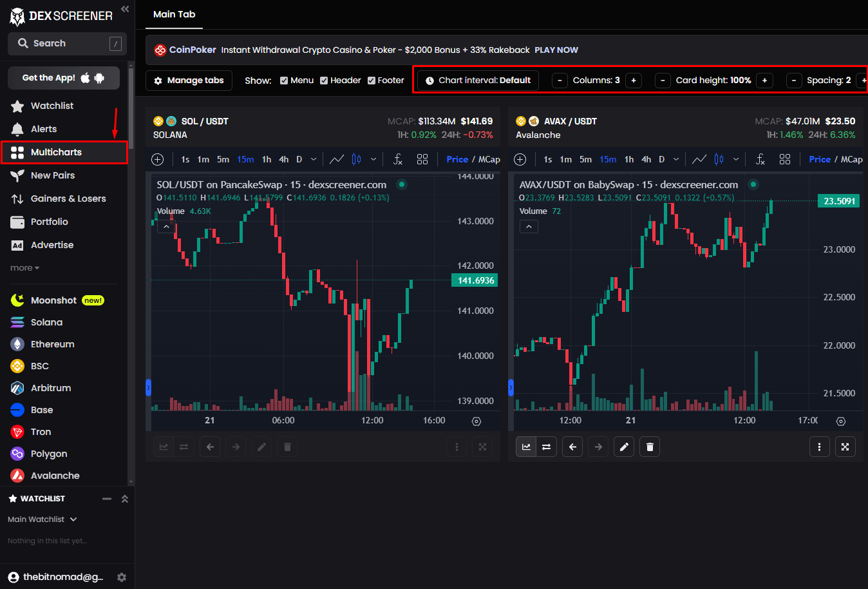The width and height of the screenshot is (868, 589).
Task: Increase Columns count with plus
Action: point(634,81)
